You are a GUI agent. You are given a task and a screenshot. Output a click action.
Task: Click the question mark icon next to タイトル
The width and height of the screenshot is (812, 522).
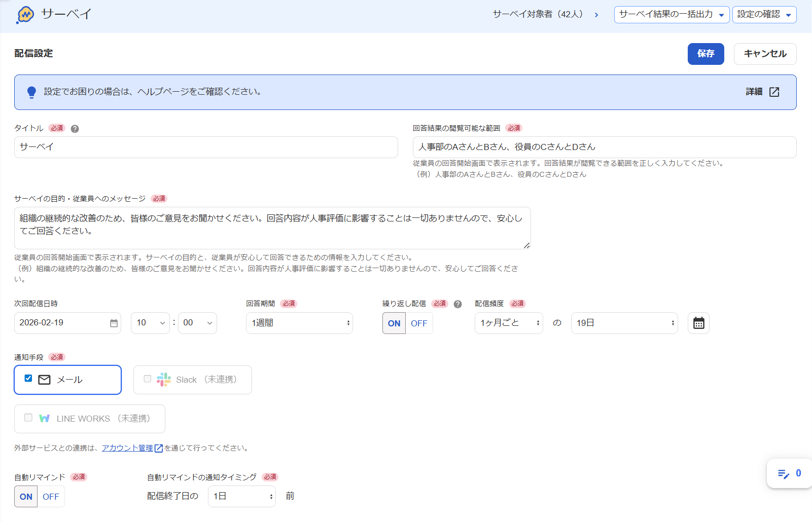[75, 129]
